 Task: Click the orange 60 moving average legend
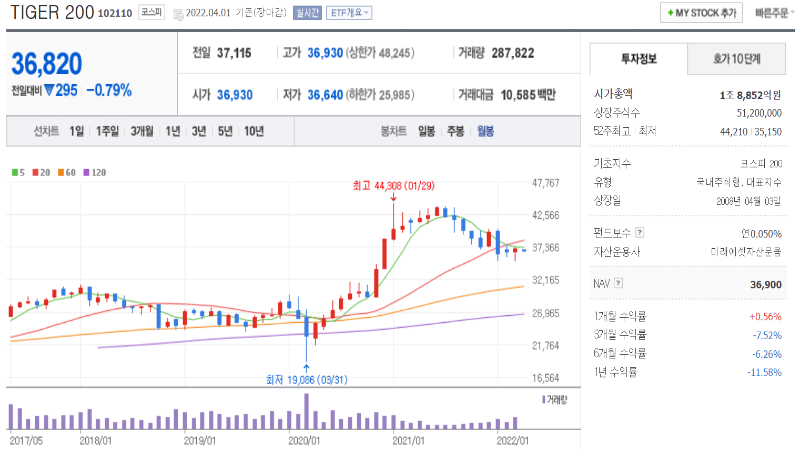tap(66, 172)
